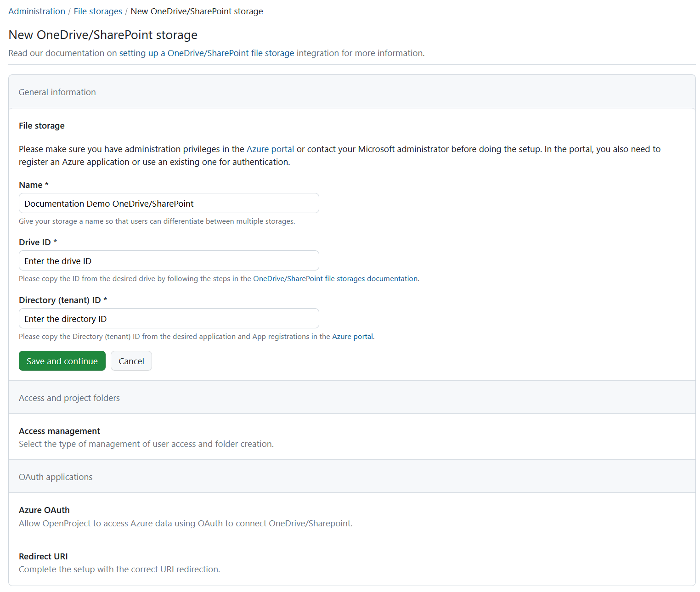Click the Azure portal link in the intro paragraph
This screenshot has width=700, height=592.
(270, 149)
